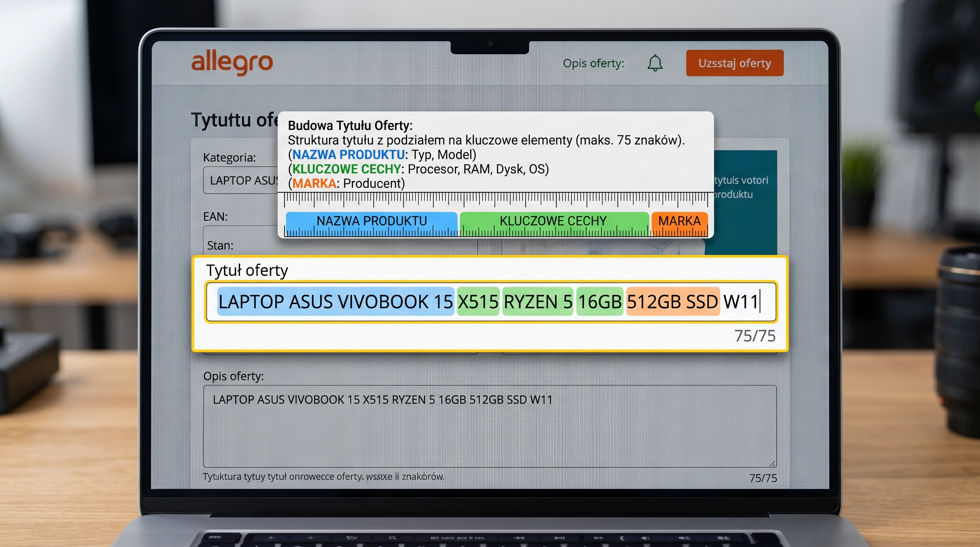
Task: Click the 16GB highlighted title segment
Action: coord(600,302)
